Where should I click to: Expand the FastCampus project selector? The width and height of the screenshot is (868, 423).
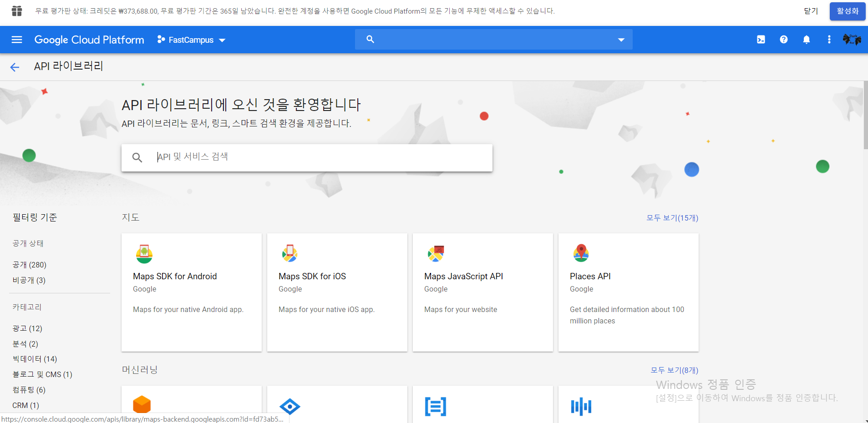191,40
